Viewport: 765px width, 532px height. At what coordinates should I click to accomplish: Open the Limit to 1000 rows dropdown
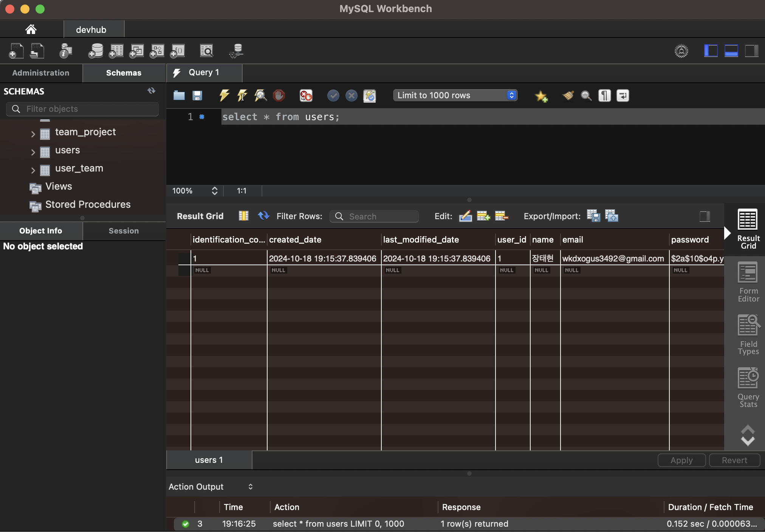455,95
